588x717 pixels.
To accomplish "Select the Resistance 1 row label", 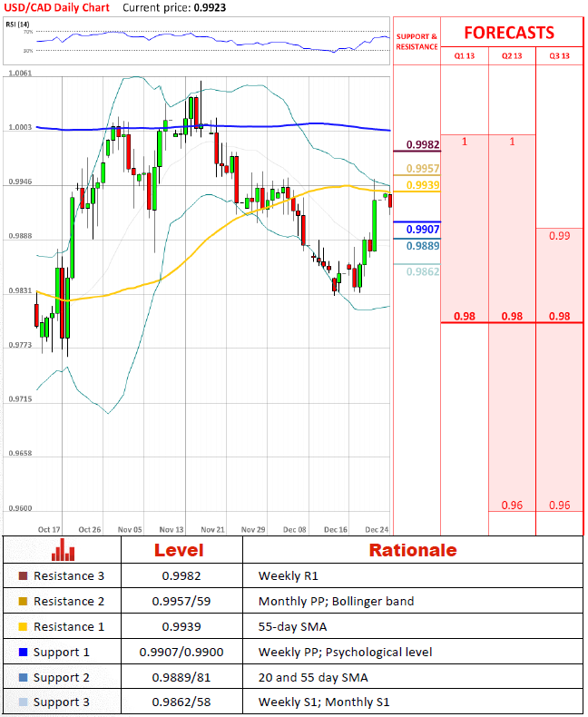I will [x=69, y=626].
